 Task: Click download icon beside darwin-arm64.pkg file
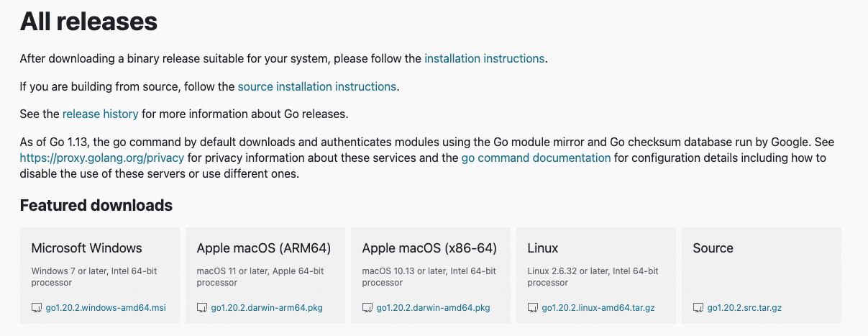coord(202,308)
